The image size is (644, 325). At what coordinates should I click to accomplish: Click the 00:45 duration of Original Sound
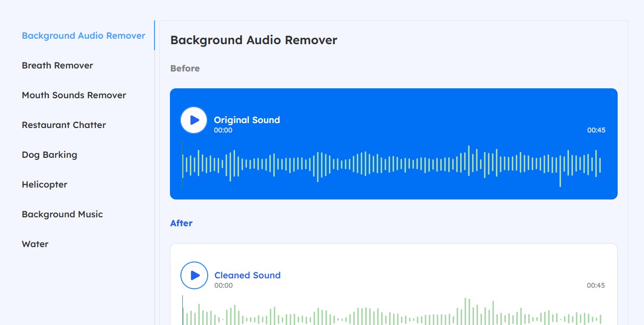click(x=596, y=130)
